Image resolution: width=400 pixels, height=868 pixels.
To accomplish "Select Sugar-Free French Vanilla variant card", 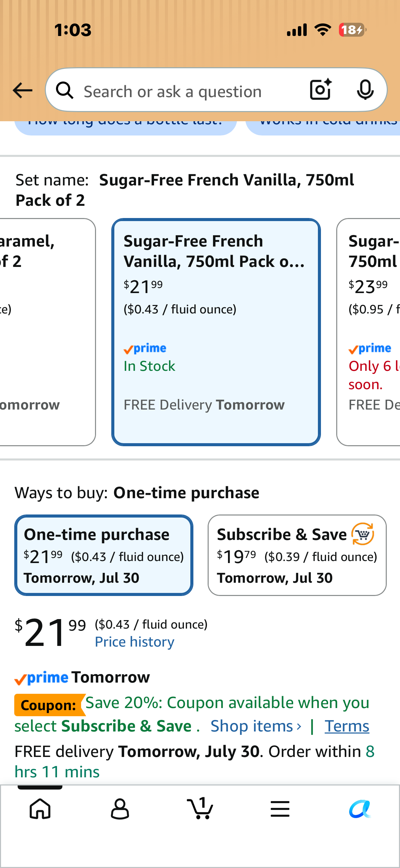I will (x=216, y=332).
